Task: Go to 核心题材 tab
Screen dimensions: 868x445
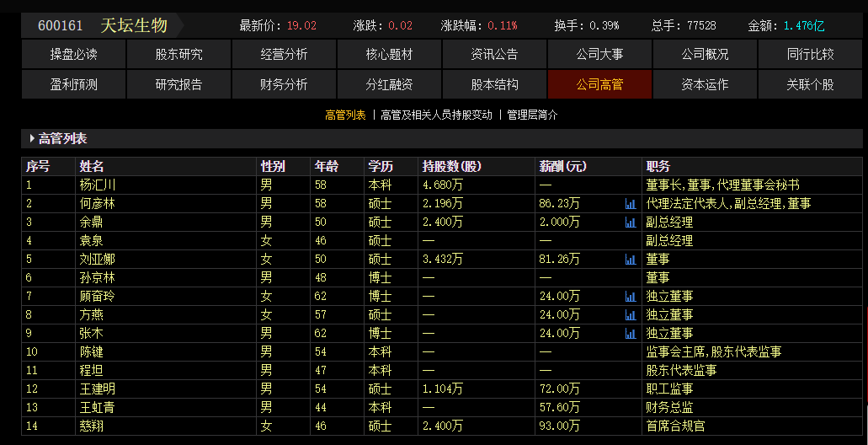Action: (389, 54)
